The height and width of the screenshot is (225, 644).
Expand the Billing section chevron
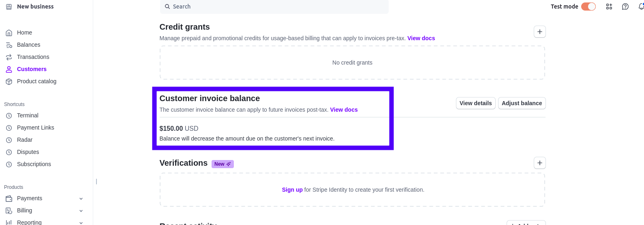(x=81, y=211)
